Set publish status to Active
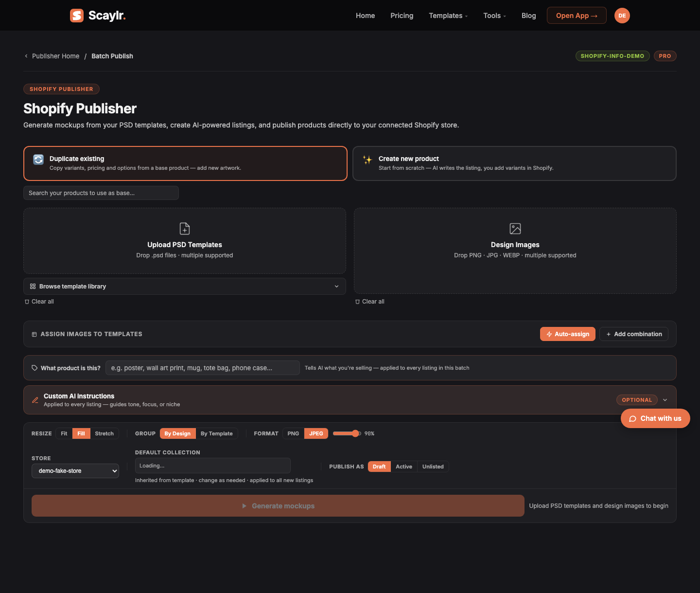 point(404,467)
